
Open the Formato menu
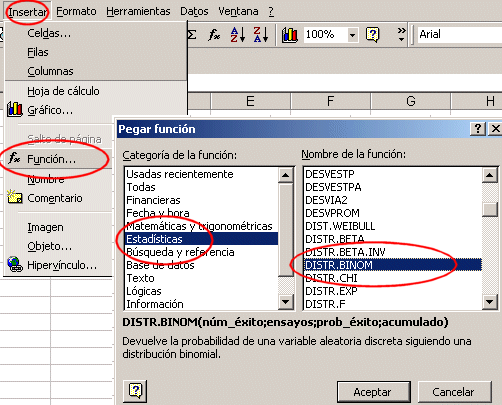tap(76, 12)
